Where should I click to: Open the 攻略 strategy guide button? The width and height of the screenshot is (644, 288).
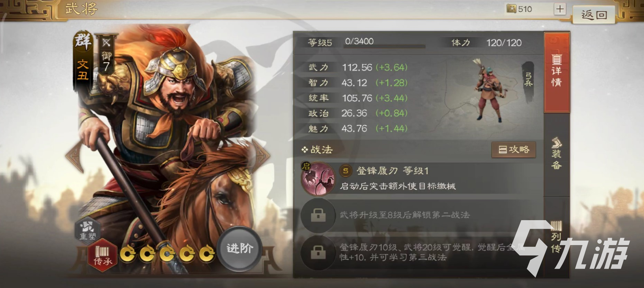514,150
